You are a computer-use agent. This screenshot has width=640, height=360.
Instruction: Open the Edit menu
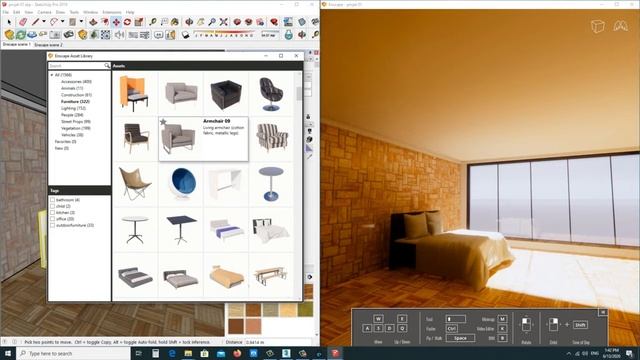[16, 12]
